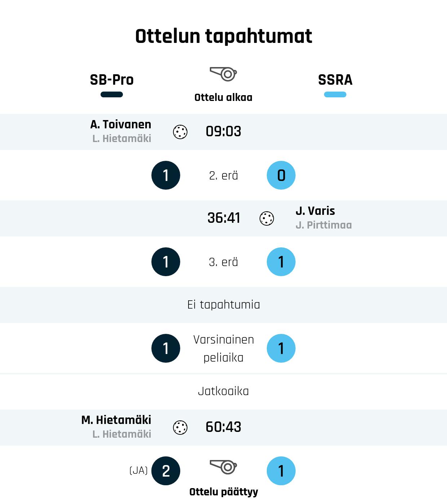This screenshot has height=504, width=447.
Task: Click SSRA score circle showing 0
Action: tap(281, 175)
